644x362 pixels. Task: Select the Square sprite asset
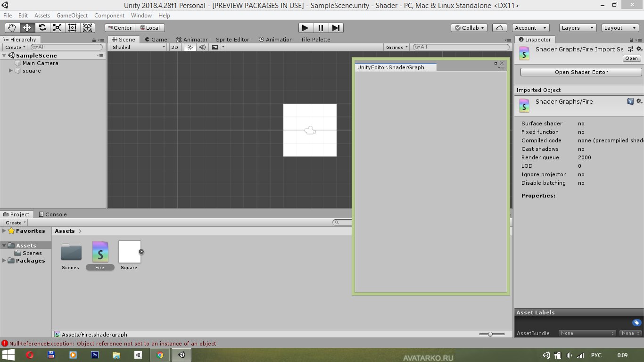(129, 255)
